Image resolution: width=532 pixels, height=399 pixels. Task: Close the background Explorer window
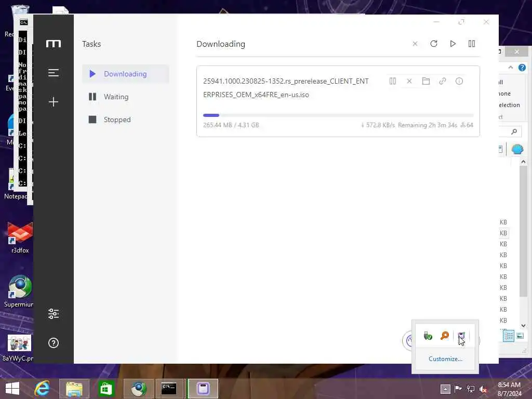pos(516,51)
